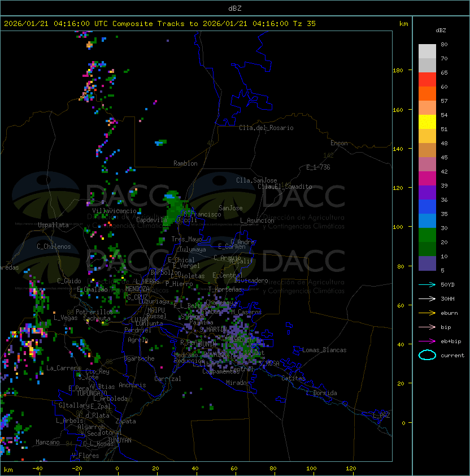The image size is (470, 476).
Task: Click the '30HM' legend label
Action: pyautogui.click(x=447, y=299)
